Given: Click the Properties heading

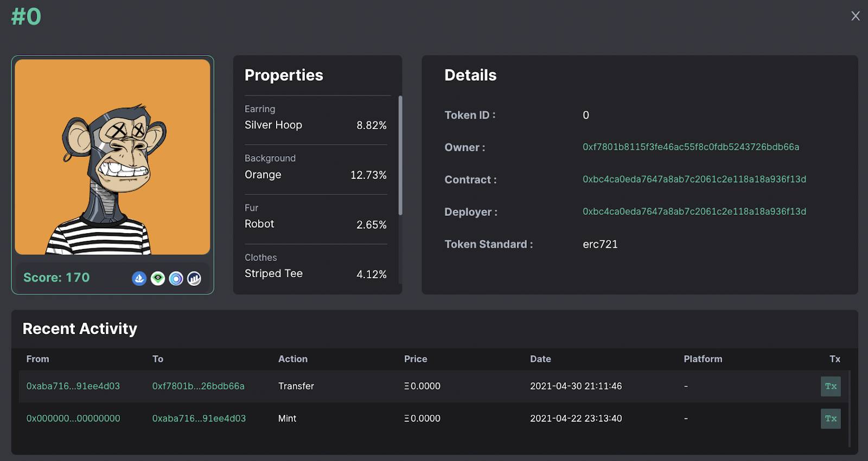Looking at the screenshot, I should tap(284, 75).
